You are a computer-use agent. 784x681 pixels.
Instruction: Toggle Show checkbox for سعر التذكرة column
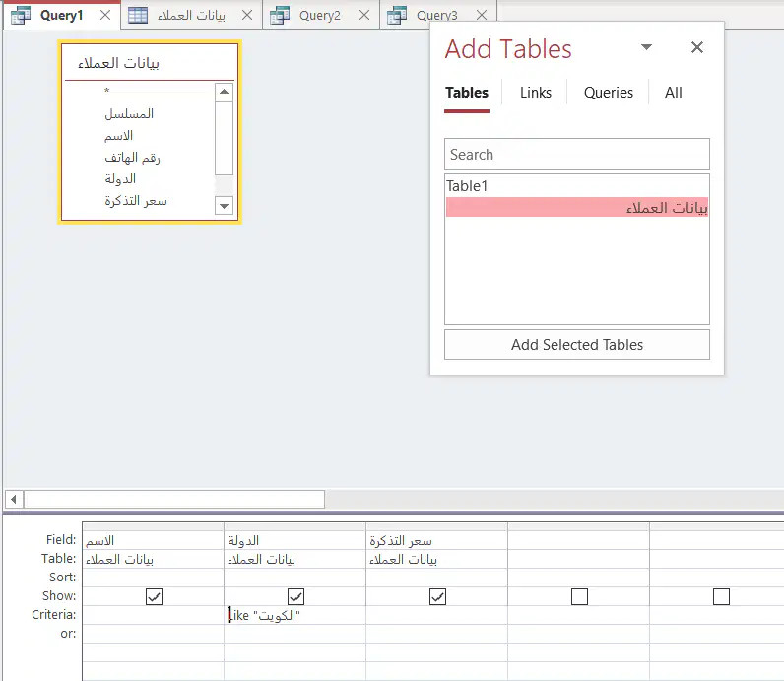pos(437,596)
